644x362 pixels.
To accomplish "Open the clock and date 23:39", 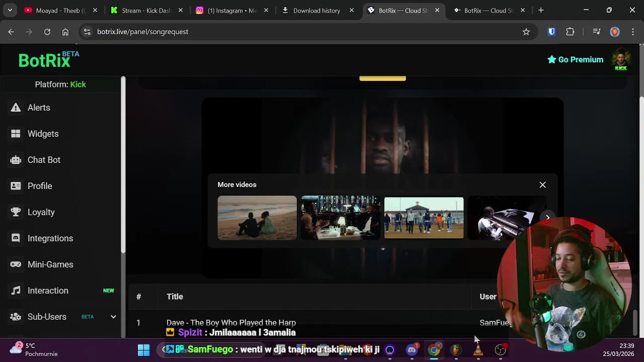I will [619, 350].
